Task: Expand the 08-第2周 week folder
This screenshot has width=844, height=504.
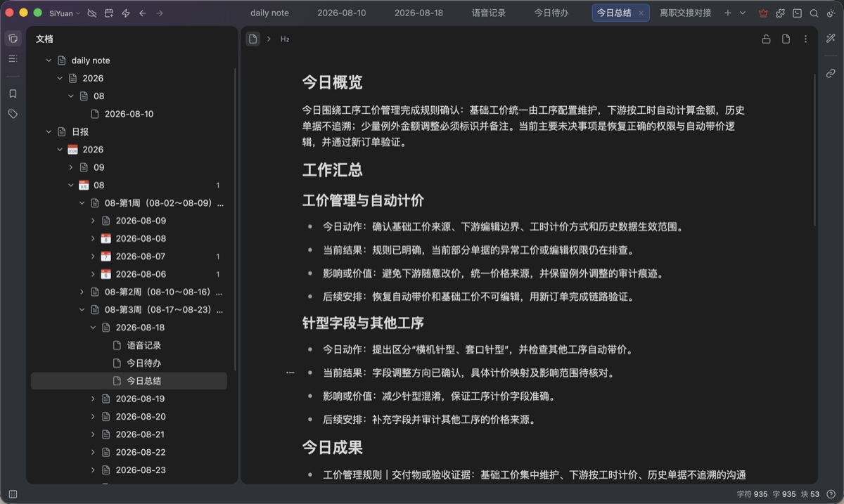Action: [x=82, y=292]
